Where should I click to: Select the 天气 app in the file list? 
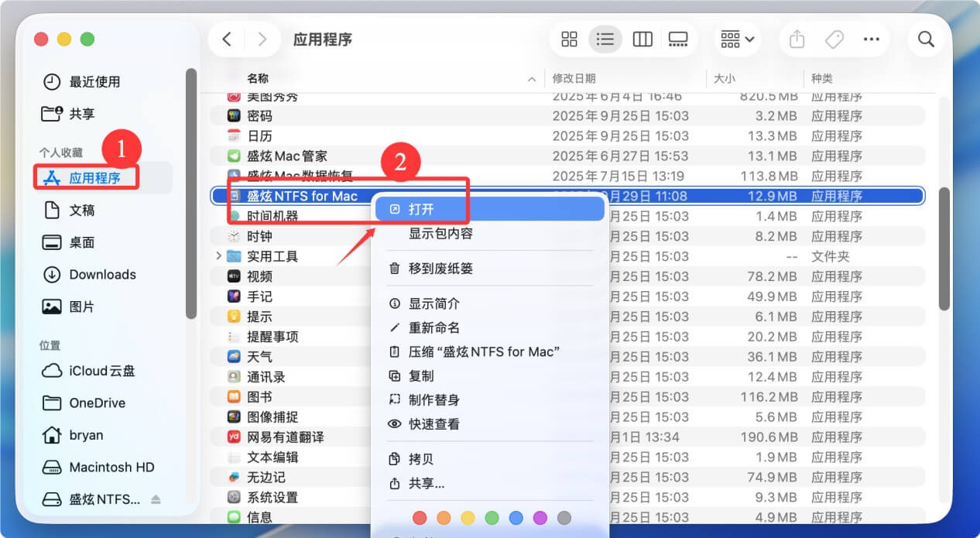click(x=258, y=356)
